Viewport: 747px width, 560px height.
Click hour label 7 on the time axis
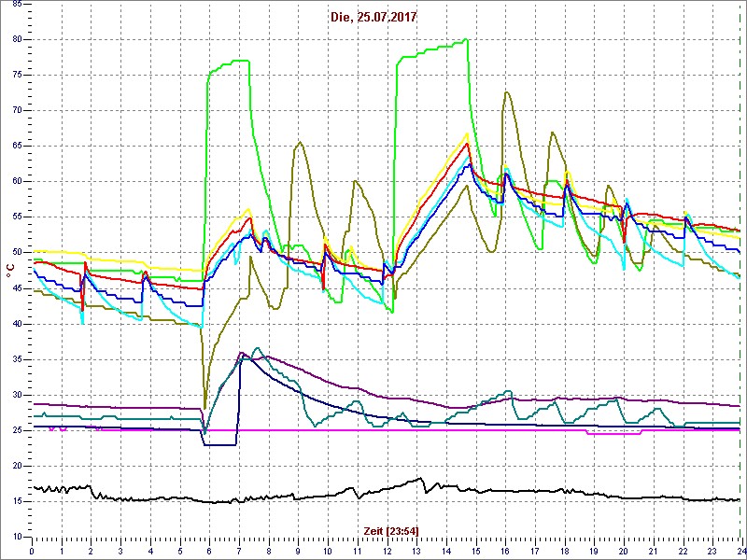[x=239, y=551]
